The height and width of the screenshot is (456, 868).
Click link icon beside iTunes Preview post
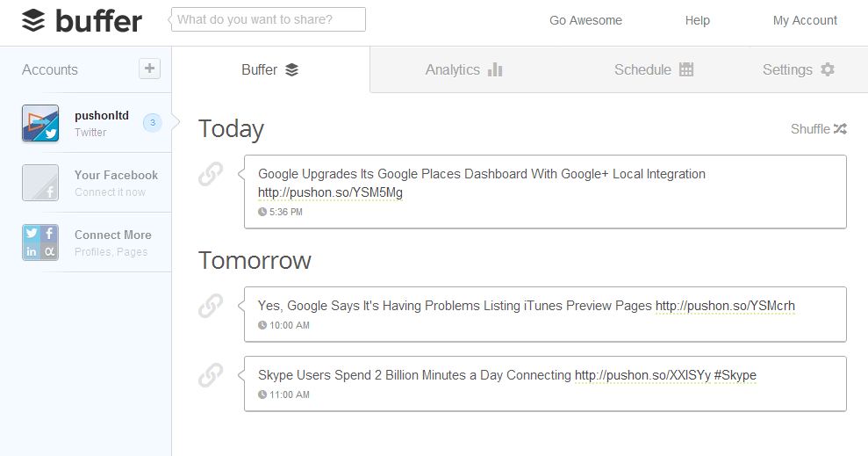tap(211, 306)
